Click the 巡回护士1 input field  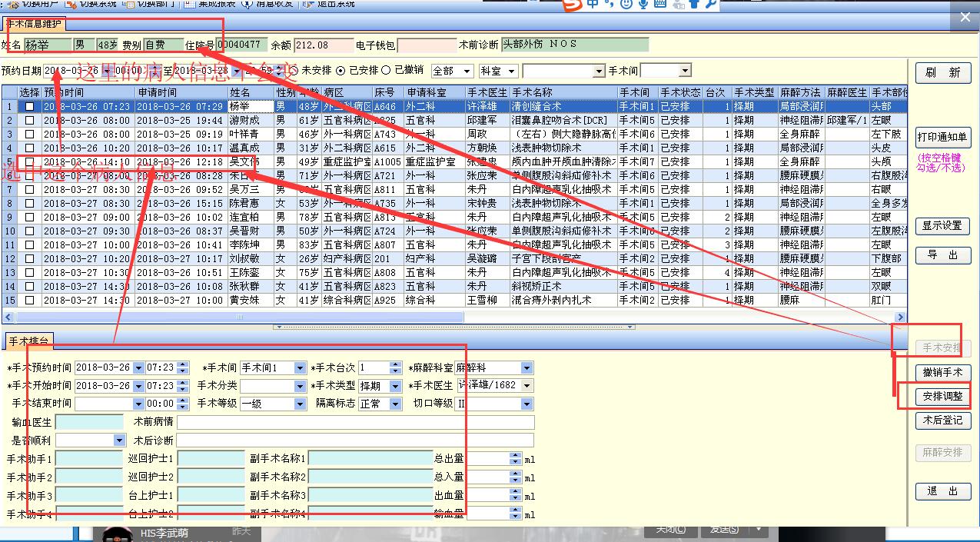point(211,458)
